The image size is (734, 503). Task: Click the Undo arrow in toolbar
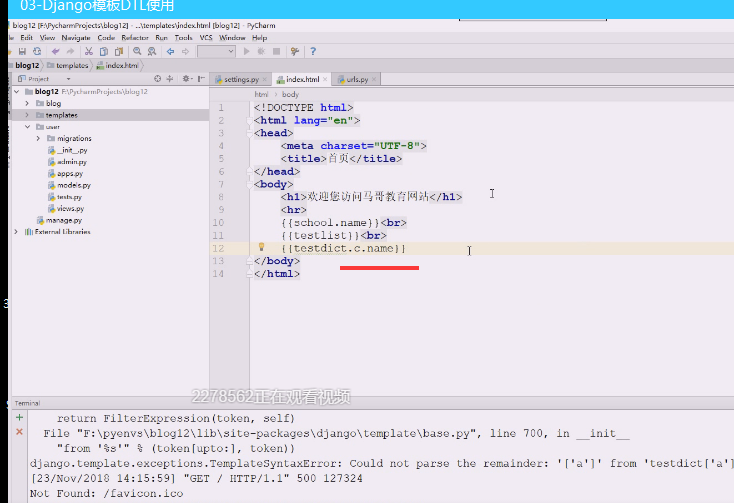(55, 51)
